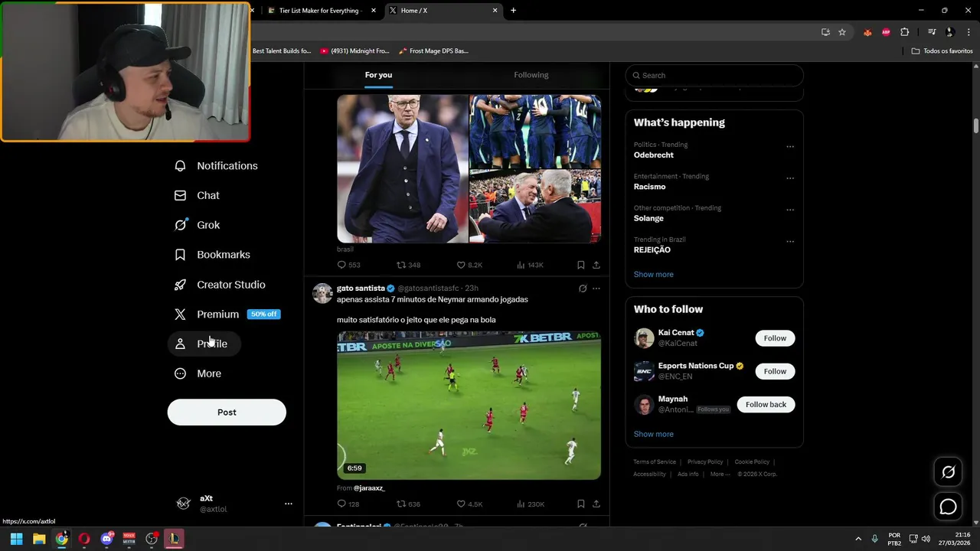Open Notifications in the sidebar
Screen dimensions: 980x551
click(x=216, y=166)
